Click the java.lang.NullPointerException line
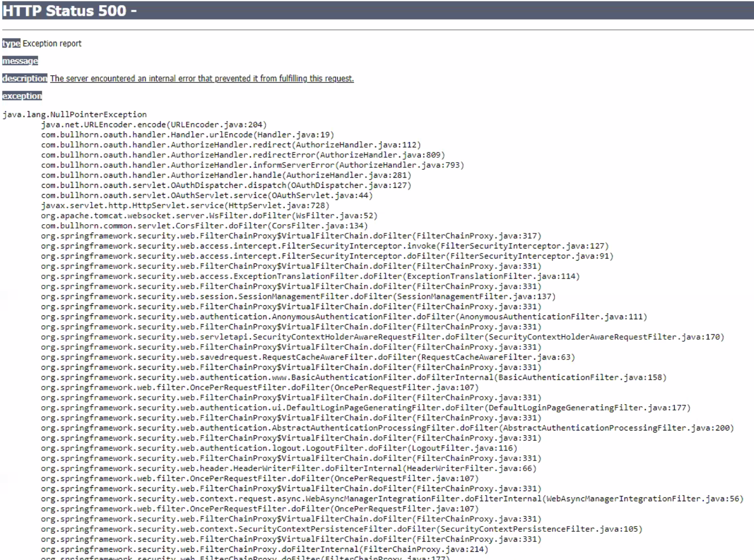The width and height of the screenshot is (754, 560). (x=74, y=115)
